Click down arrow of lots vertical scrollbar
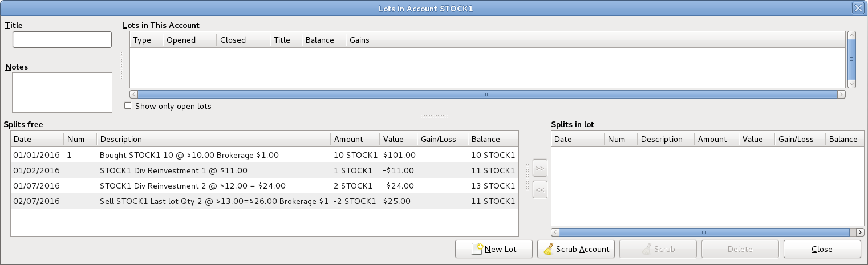The width and height of the screenshot is (868, 265). click(852, 84)
